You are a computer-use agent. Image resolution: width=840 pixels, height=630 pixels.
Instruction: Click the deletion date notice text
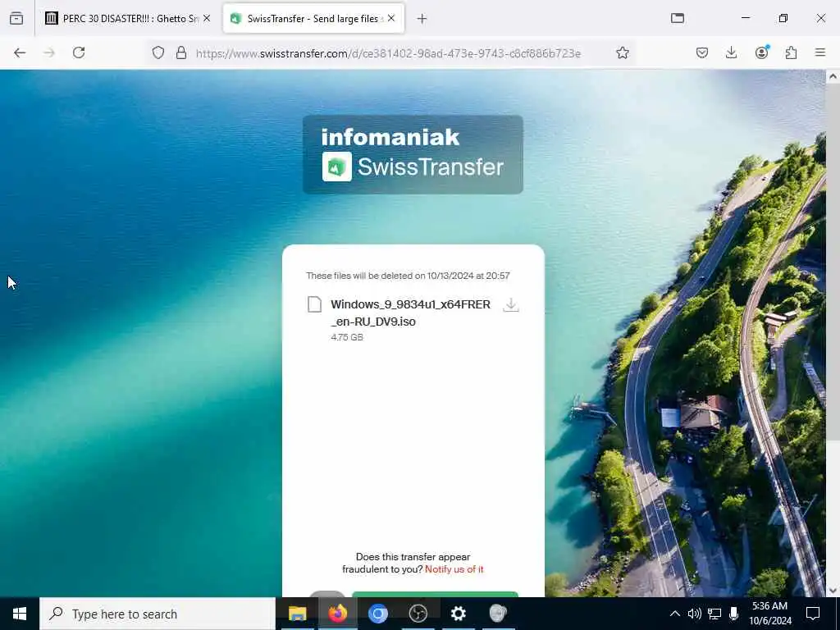pos(408,276)
